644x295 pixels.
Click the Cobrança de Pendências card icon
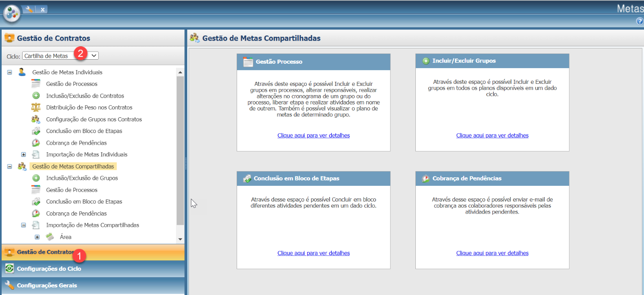[x=425, y=178]
